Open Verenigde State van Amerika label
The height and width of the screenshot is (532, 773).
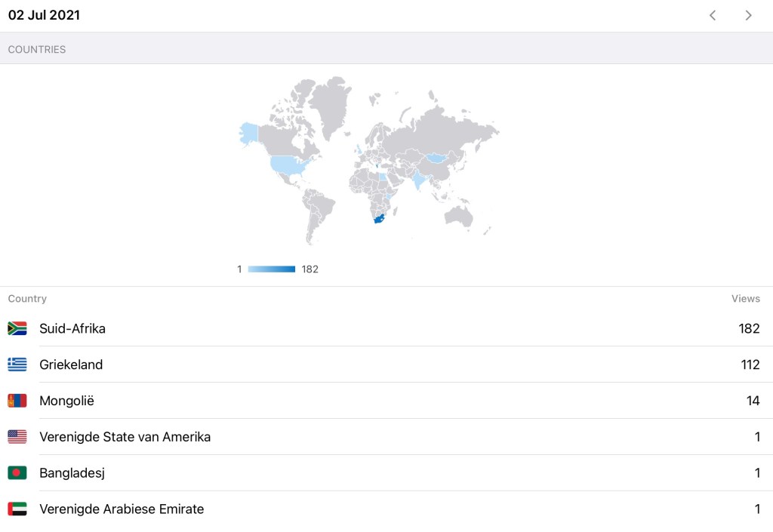click(125, 437)
